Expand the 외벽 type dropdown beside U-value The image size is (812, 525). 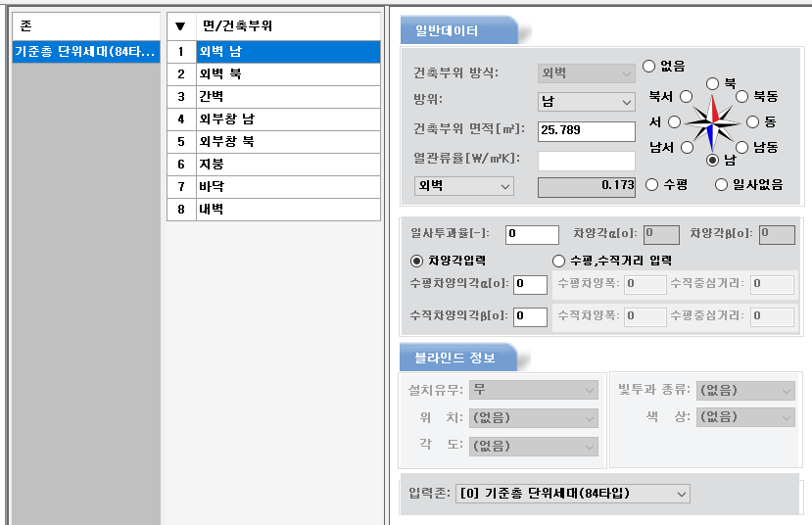463,185
